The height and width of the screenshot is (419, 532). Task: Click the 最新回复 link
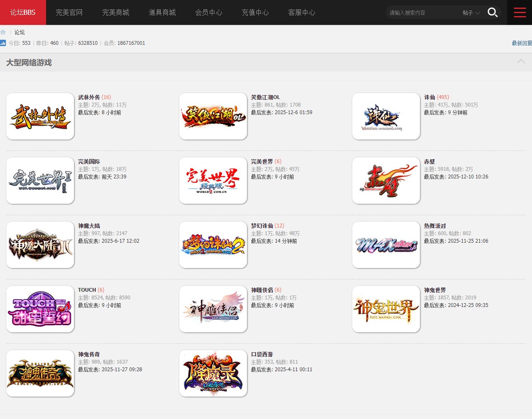coord(521,43)
